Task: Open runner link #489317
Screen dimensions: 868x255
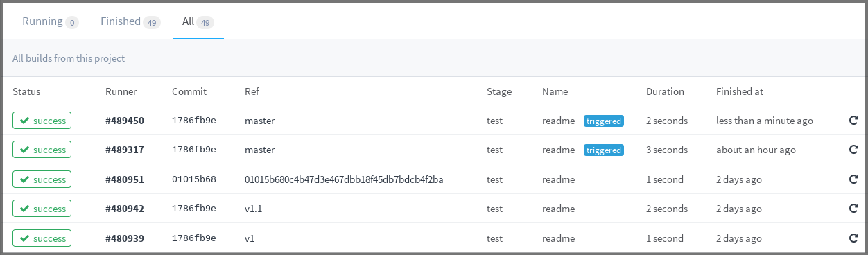Action: coord(125,150)
